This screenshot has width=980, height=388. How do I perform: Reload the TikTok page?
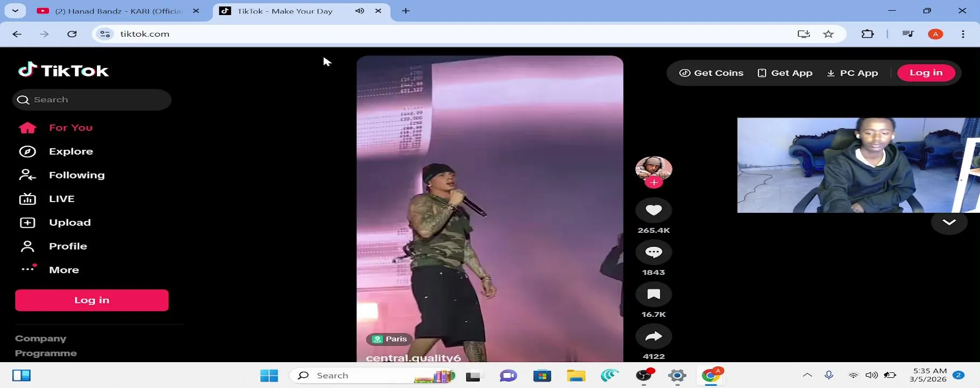tap(72, 34)
